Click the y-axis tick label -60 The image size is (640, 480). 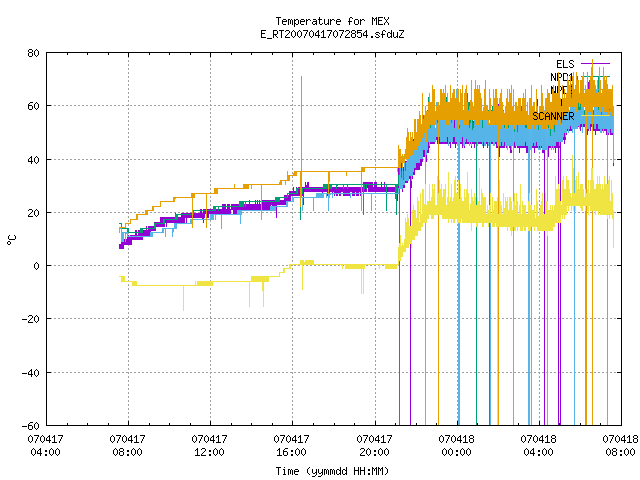click(31, 426)
